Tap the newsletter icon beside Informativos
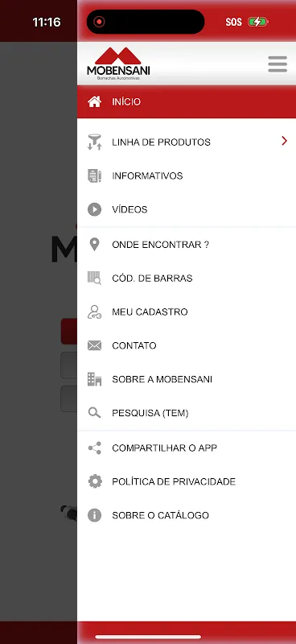 click(x=94, y=175)
